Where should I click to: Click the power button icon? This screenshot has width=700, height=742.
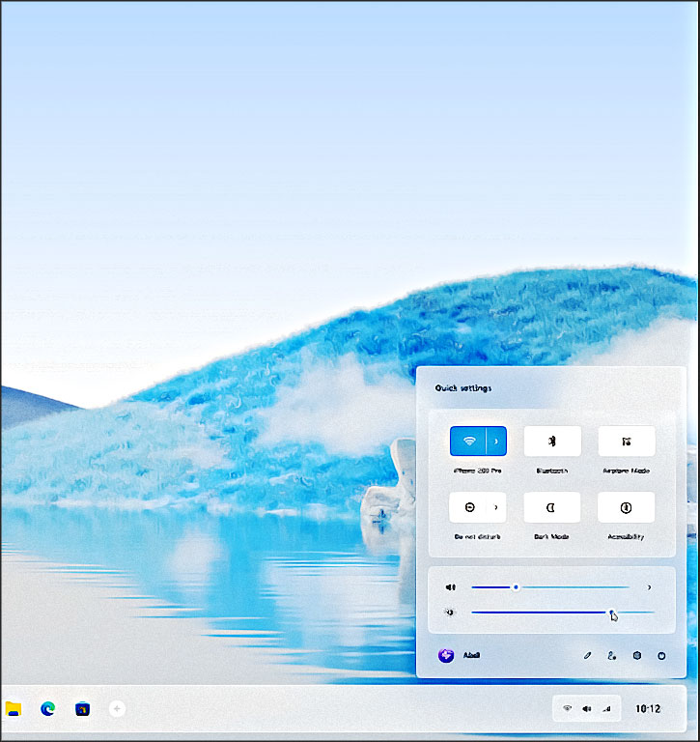[x=661, y=655]
